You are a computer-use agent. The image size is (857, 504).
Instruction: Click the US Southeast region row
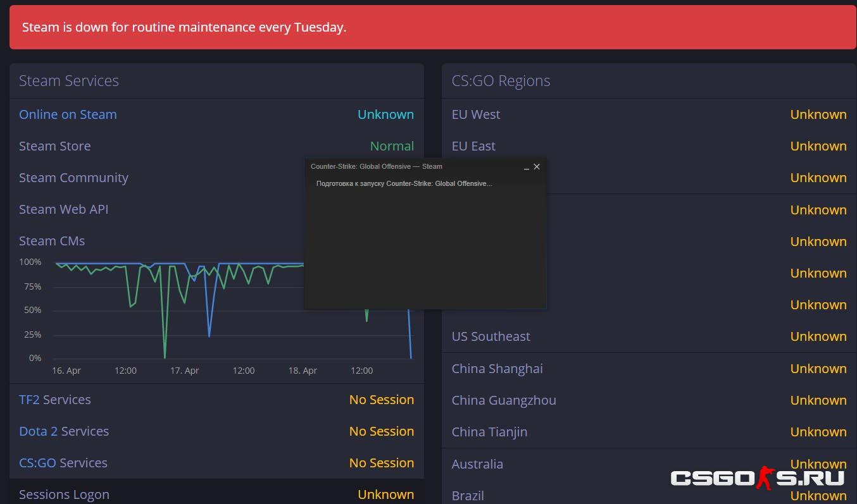pyautogui.click(x=649, y=336)
